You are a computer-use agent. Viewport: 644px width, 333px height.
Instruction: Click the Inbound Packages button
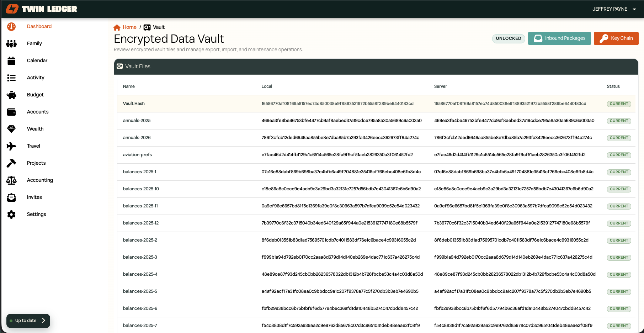coord(559,38)
